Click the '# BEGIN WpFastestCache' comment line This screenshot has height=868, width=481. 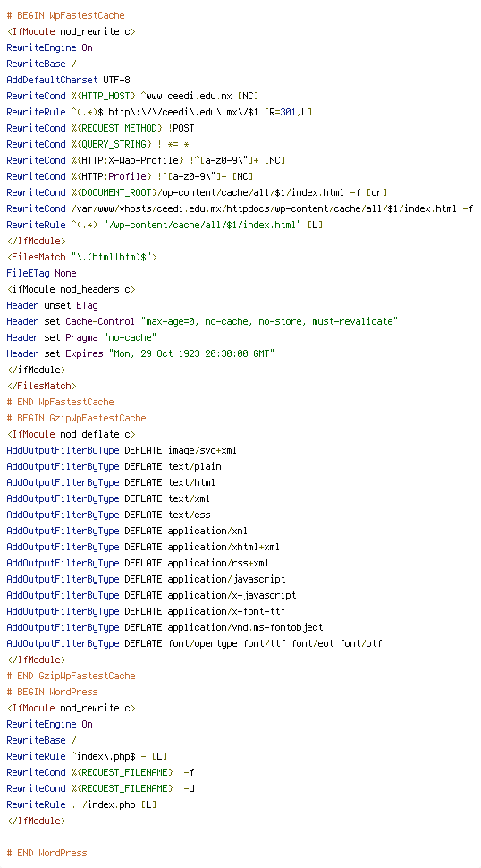pyautogui.click(x=66, y=15)
